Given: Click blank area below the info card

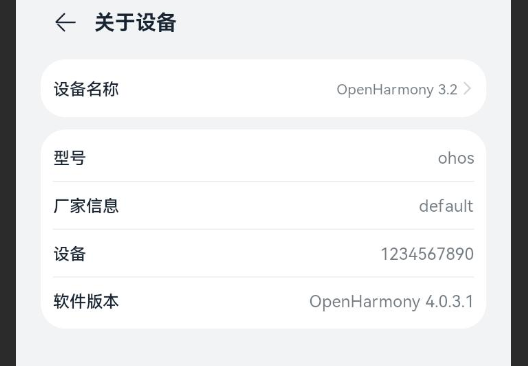Looking at the screenshot, I should pyautogui.click(x=263, y=347).
